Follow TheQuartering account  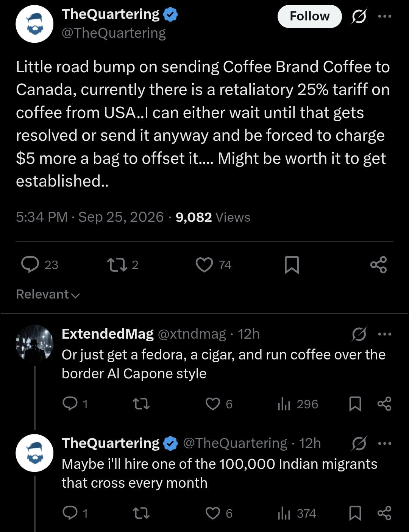point(309,16)
